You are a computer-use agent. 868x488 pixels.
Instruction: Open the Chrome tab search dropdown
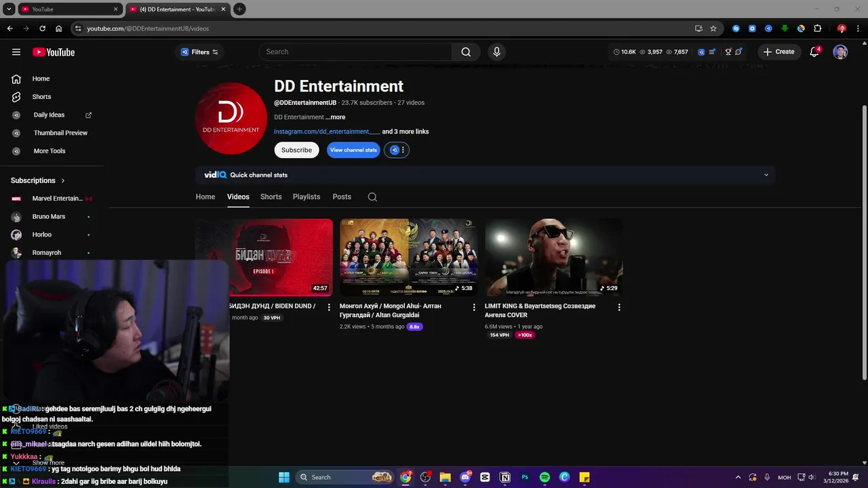point(9,9)
